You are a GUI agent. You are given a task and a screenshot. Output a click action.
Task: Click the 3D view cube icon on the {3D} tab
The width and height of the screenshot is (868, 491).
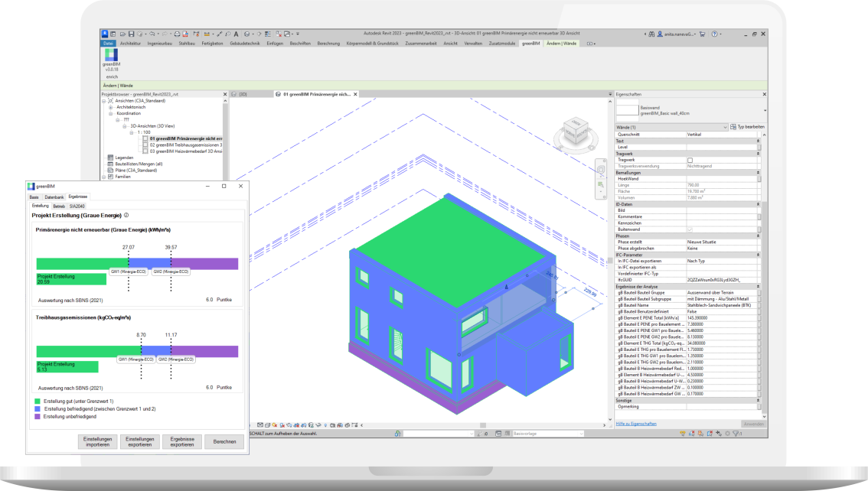click(x=234, y=95)
